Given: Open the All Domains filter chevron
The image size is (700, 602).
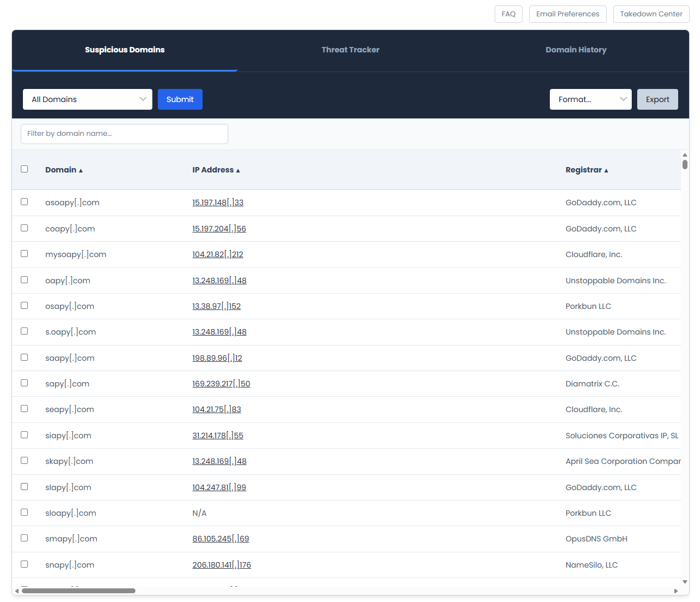Looking at the screenshot, I should [x=143, y=99].
